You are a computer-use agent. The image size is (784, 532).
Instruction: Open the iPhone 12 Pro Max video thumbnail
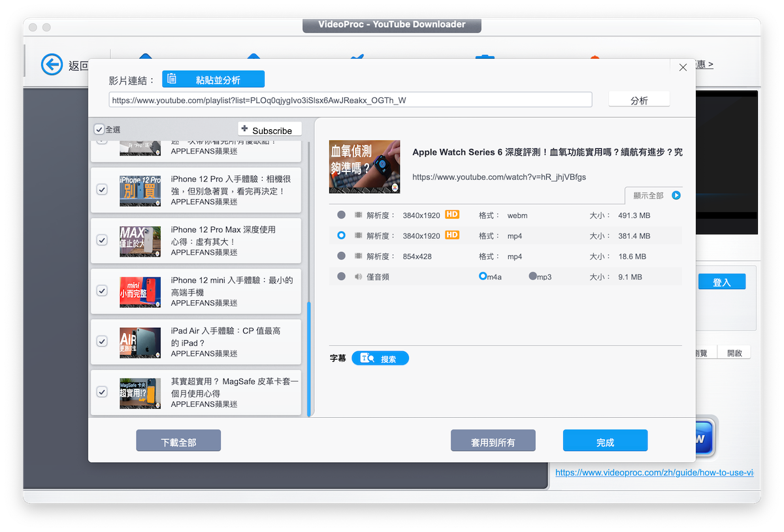click(140, 241)
